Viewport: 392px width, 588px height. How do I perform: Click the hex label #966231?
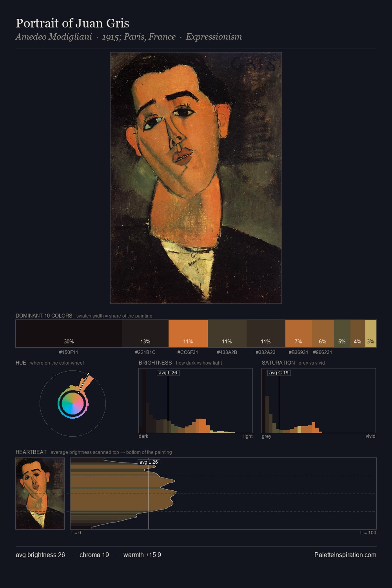(x=323, y=352)
